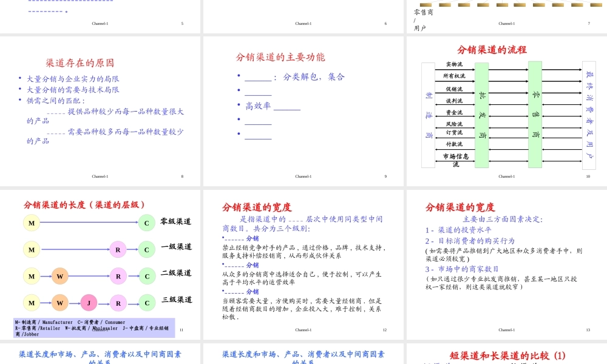Click the text 主要由三方面因素决定:
The image size is (607, 364).
point(503,220)
